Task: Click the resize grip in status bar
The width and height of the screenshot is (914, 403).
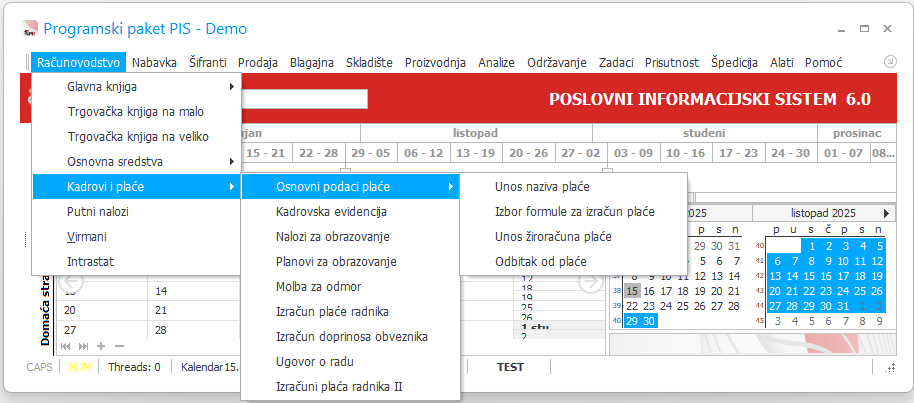Action: click(x=890, y=367)
